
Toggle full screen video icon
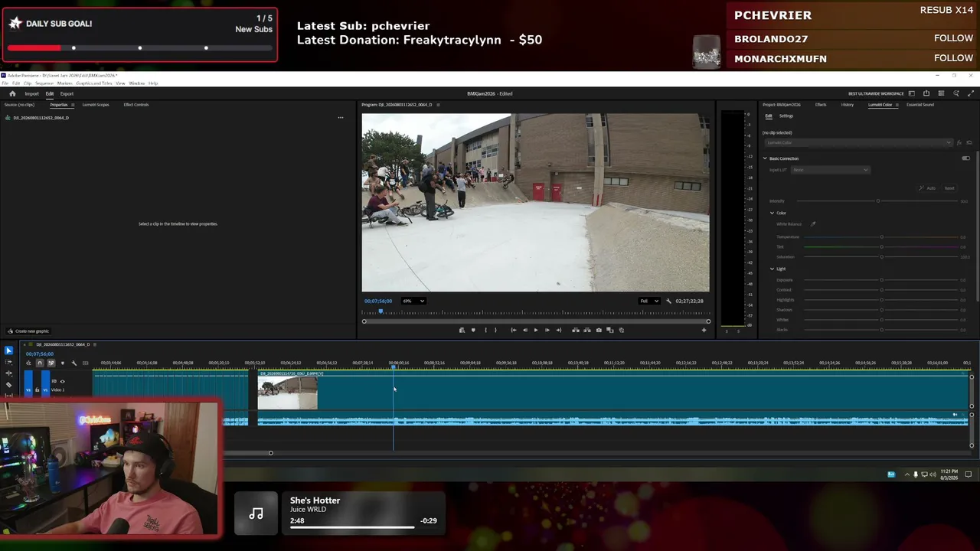[x=971, y=93]
